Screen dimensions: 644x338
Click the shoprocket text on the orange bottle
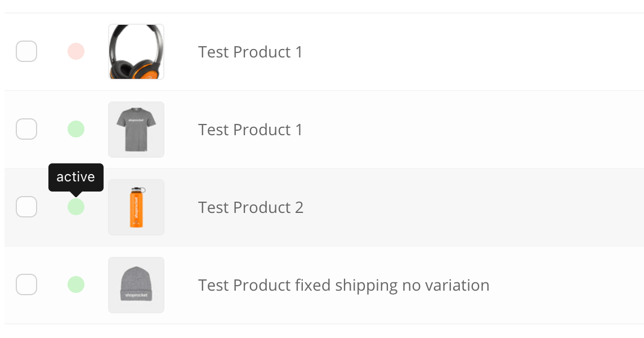[136, 209]
